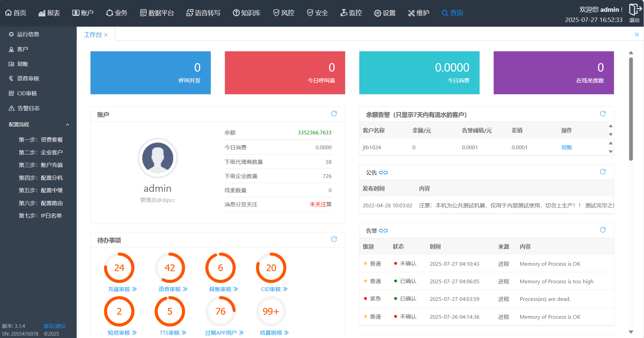644x338 pixels.
Task: Click the 划账 action for jtb1024
Action: pos(566,147)
